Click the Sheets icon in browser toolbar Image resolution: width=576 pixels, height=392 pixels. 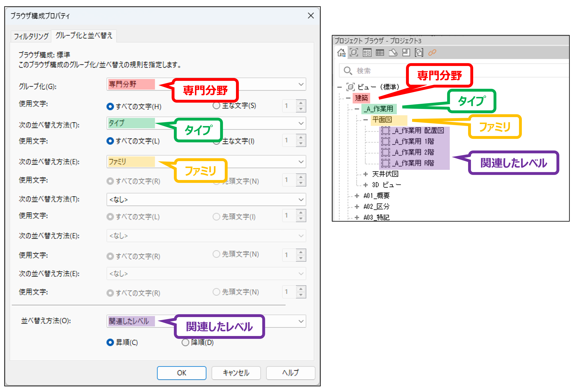tap(393, 53)
